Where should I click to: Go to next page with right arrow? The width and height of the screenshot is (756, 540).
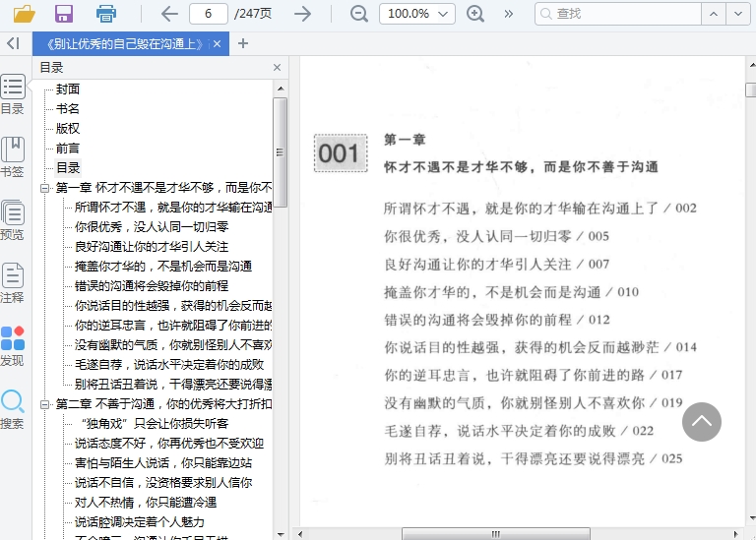click(303, 14)
